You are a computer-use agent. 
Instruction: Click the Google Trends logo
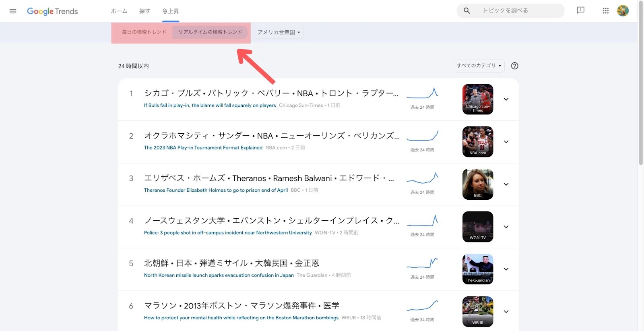[52, 11]
